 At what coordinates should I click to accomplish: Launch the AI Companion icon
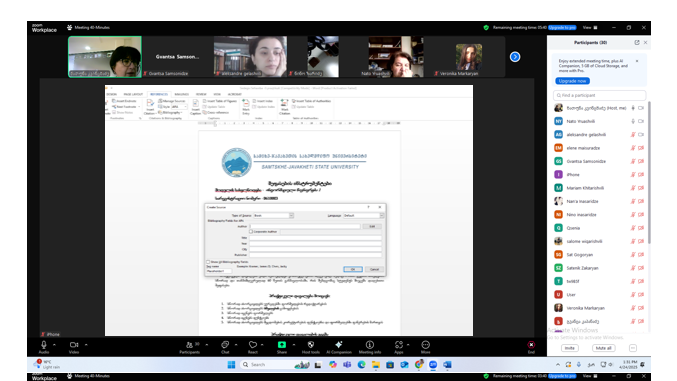339,345
